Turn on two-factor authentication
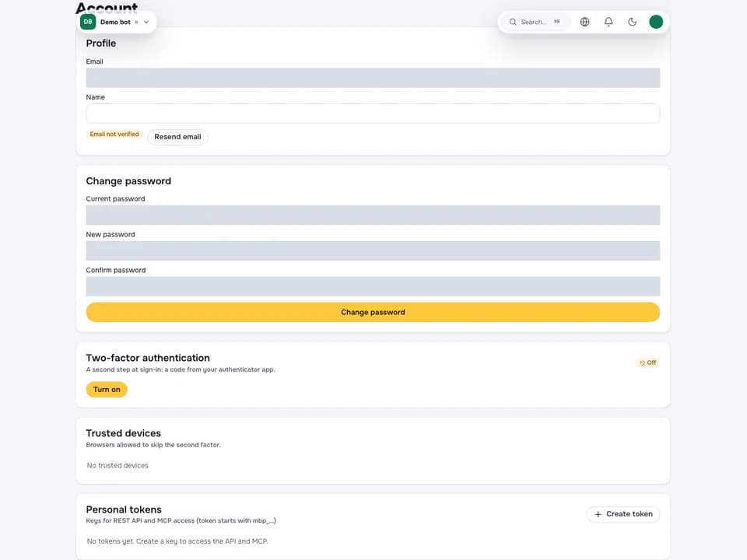Screen dimensions: 747x560 click(107, 390)
